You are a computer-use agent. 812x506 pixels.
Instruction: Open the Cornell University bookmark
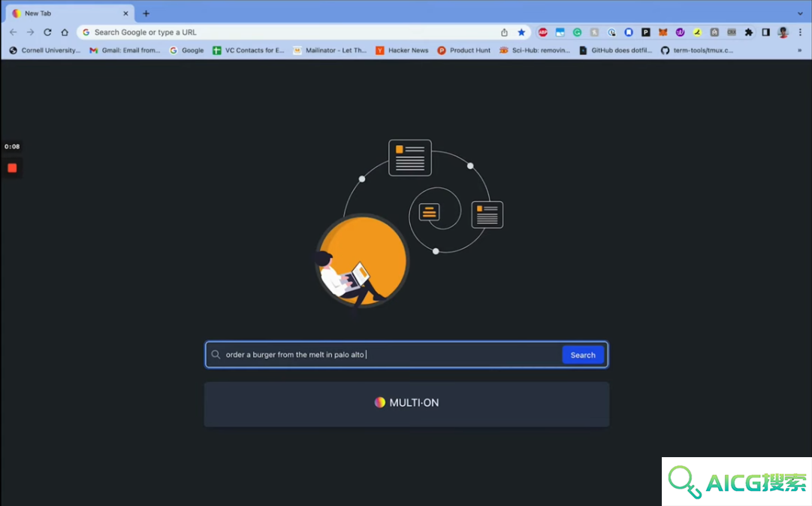45,50
